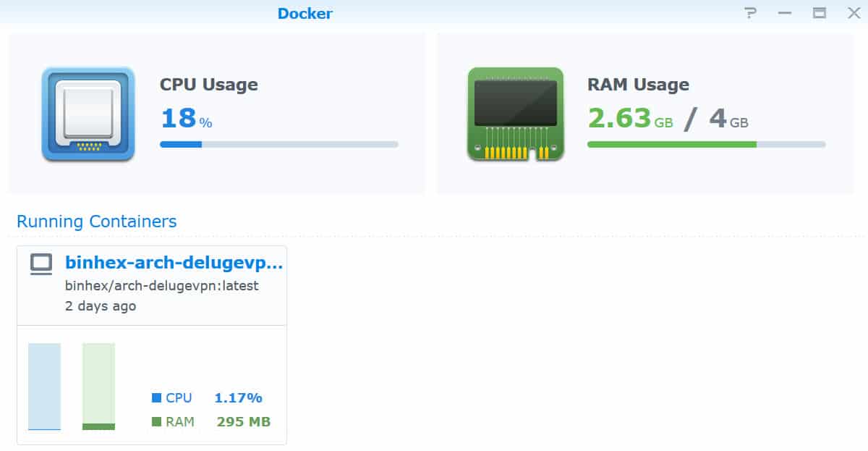Open Docker help via question mark icon
This screenshot has height=451, width=868.
(750, 13)
